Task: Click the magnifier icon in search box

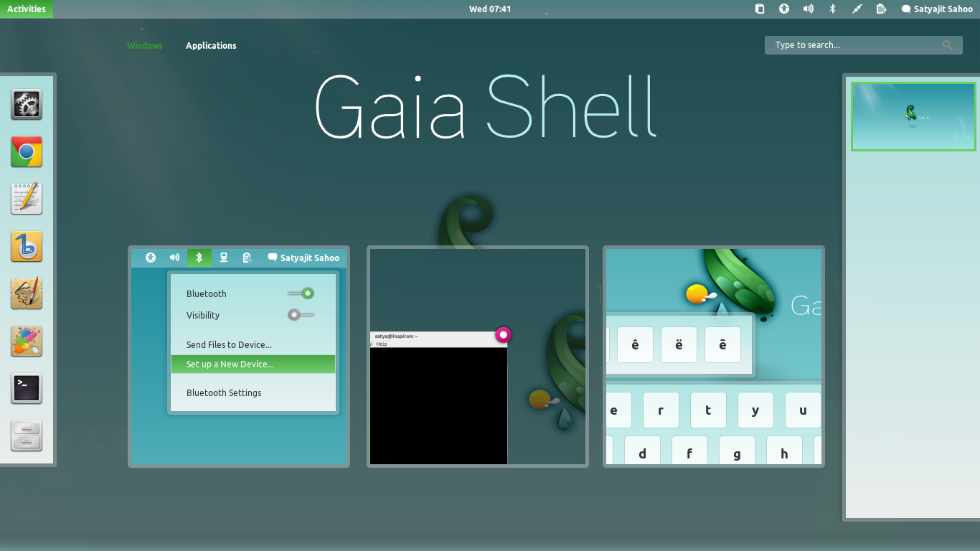Action: tap(948, 45)
